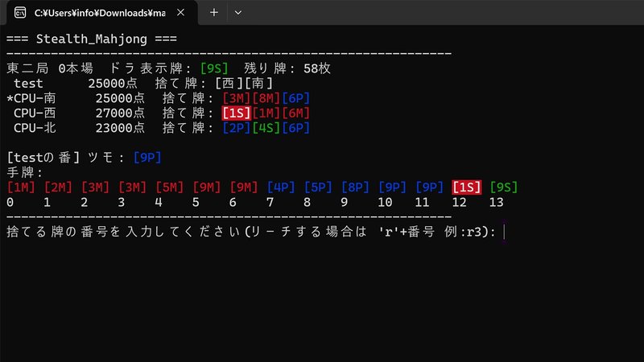Screen dimensions: 644x362
Task: Click the Stealth_Mahjong title text
Action: pyautogui.click(x=92, y=39)
